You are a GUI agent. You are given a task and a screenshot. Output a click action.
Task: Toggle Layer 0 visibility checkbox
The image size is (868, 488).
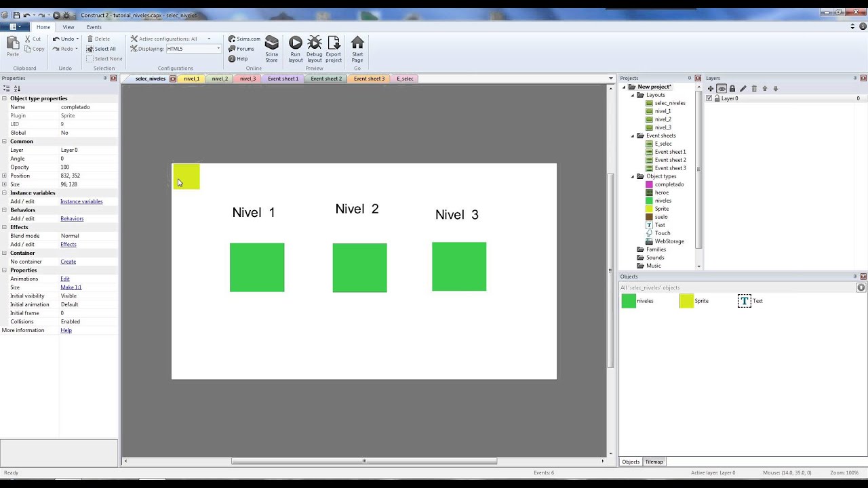(x=709, y=98)
